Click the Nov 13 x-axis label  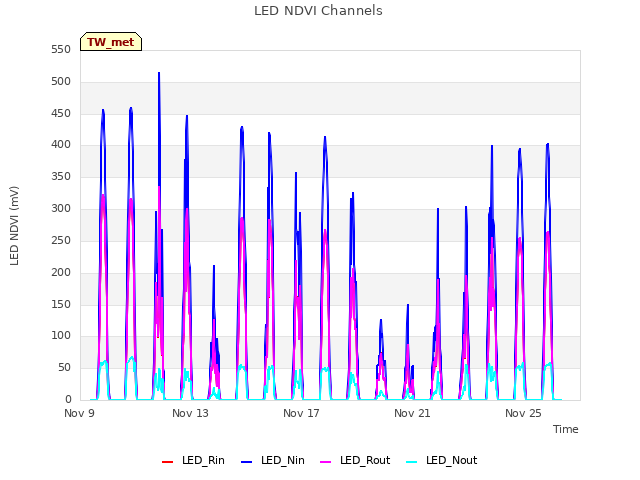190,413
